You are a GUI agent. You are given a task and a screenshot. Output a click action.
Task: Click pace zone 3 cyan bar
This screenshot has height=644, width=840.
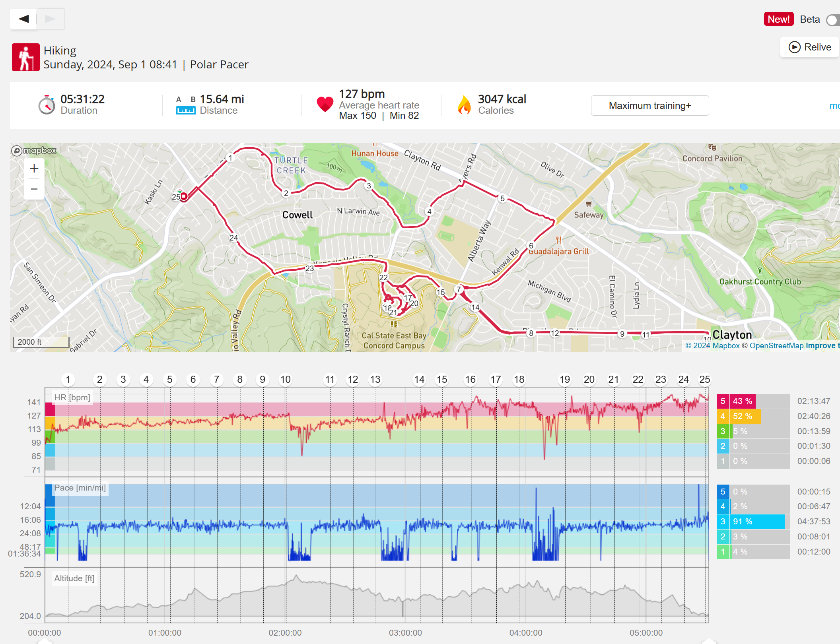click(758, 521)
